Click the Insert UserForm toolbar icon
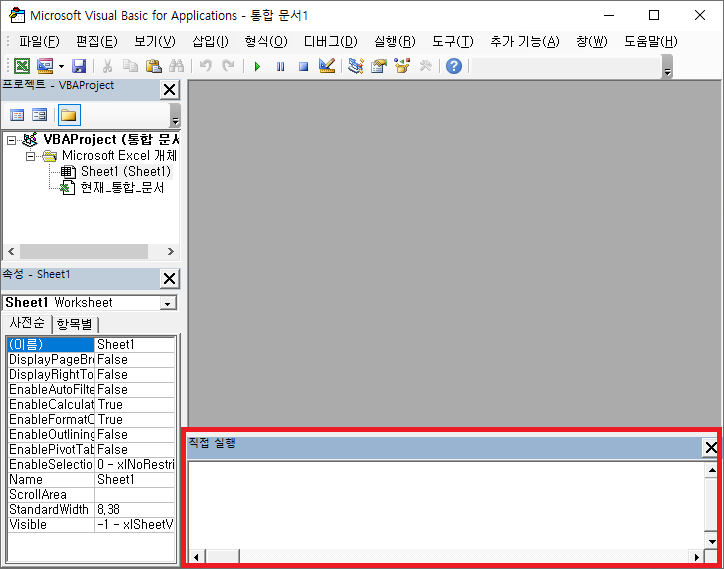The height and width of the screenshot is (569, 724). [x=45, y=66]
